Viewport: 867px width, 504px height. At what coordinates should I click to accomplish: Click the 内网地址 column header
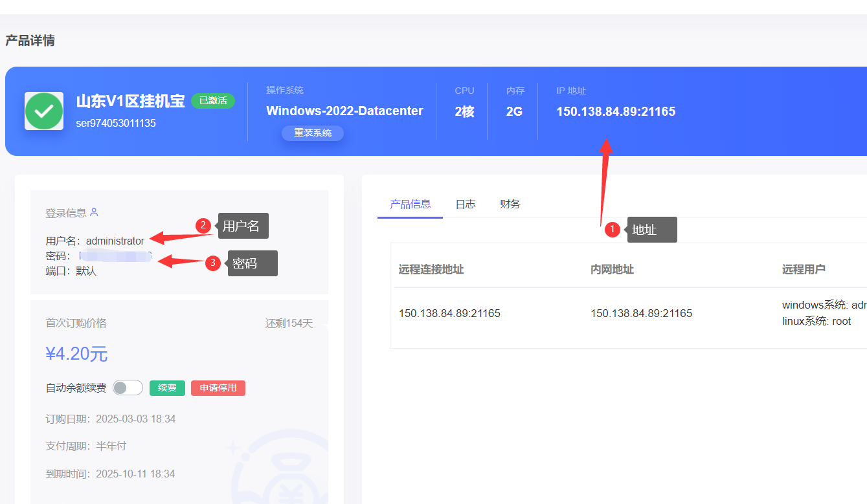(x=612, y=269)
